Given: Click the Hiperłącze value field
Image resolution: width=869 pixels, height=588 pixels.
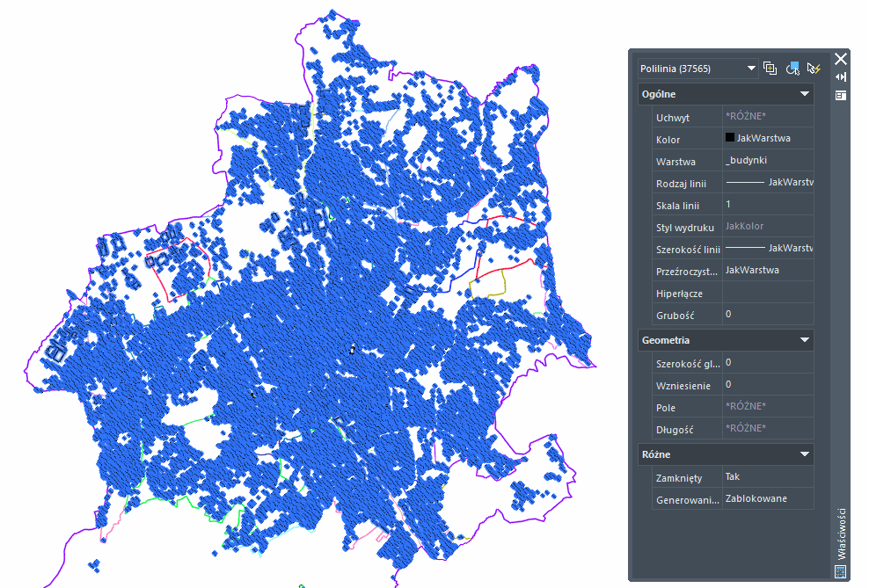Looking at the screenshot, I should 767,292.
